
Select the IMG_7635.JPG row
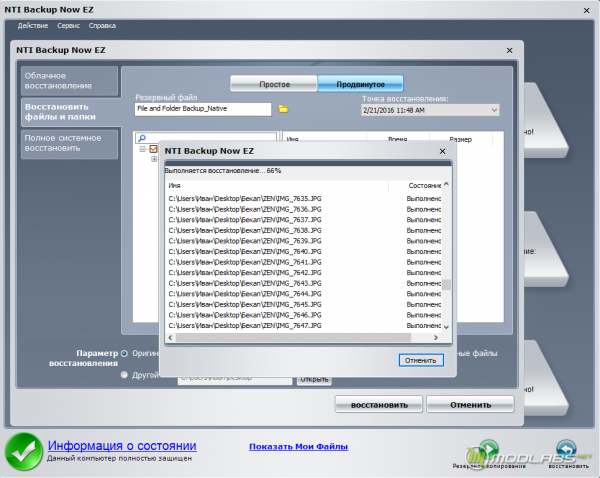304,199
